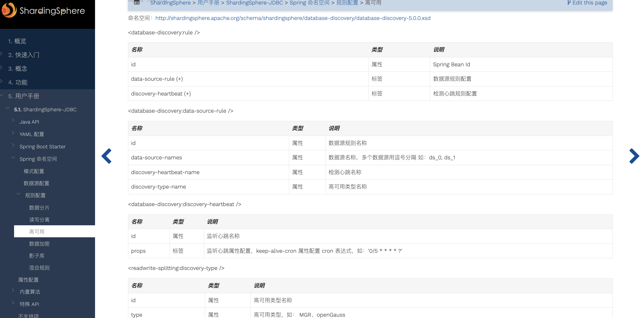The height and width of the screenshot is (318, 644).
Task: Select the 概览 menu item
Action: tap(20, 41)
